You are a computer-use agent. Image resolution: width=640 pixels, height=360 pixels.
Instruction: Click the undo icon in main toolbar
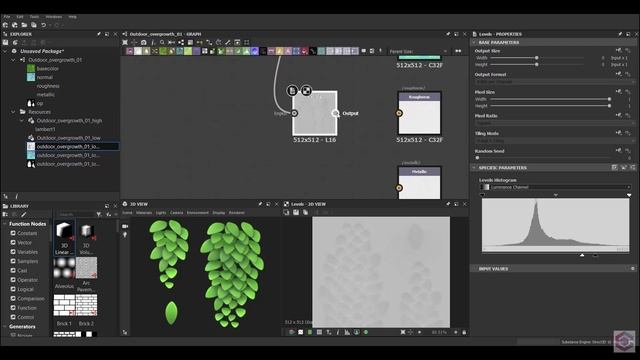coord(43,25)
